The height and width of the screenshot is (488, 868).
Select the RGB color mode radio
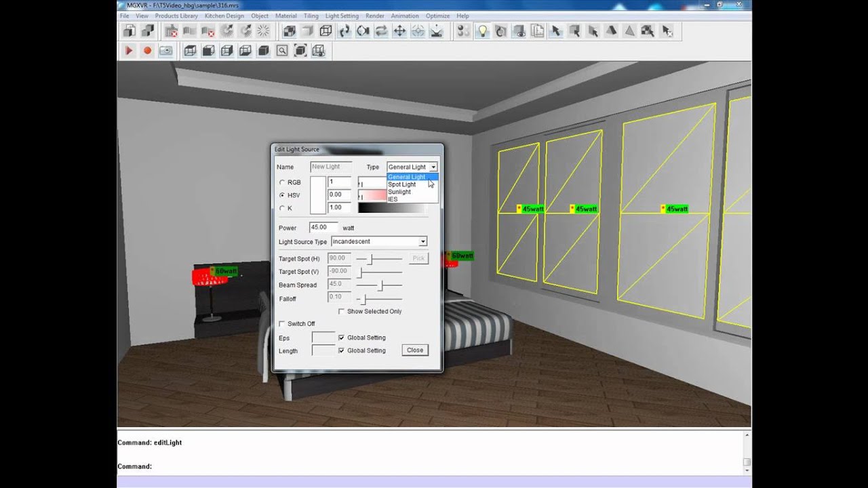(282, 182)
